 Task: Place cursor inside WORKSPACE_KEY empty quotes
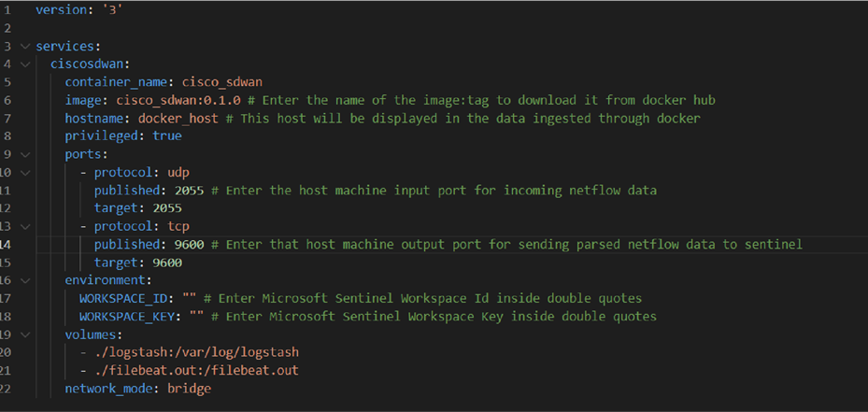197,317
